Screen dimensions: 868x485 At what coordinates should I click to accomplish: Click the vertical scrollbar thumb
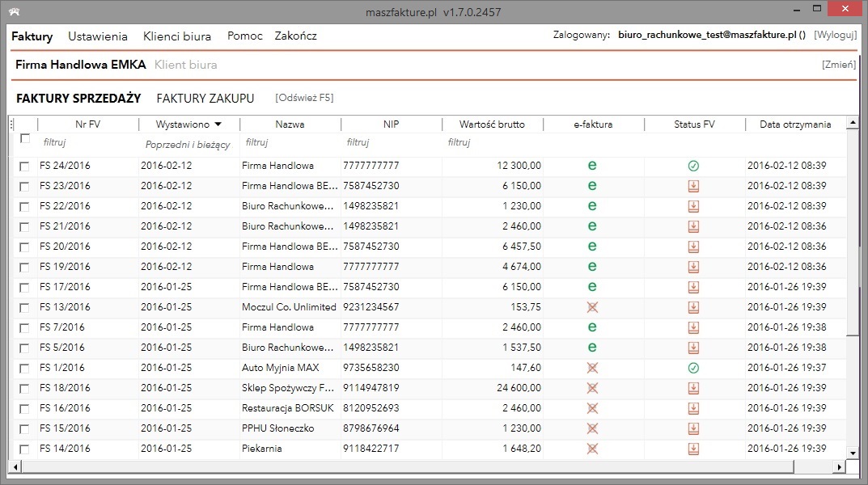853,232
